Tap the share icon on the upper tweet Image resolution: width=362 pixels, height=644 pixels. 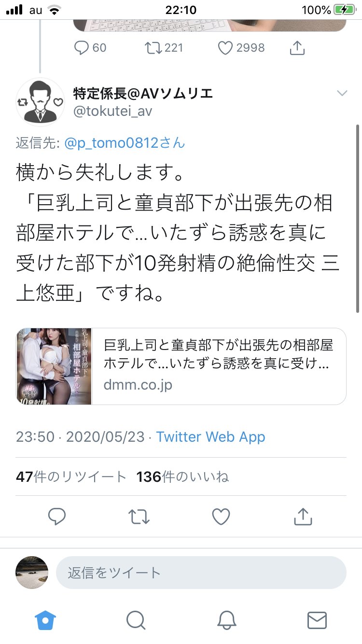[297, 47]
